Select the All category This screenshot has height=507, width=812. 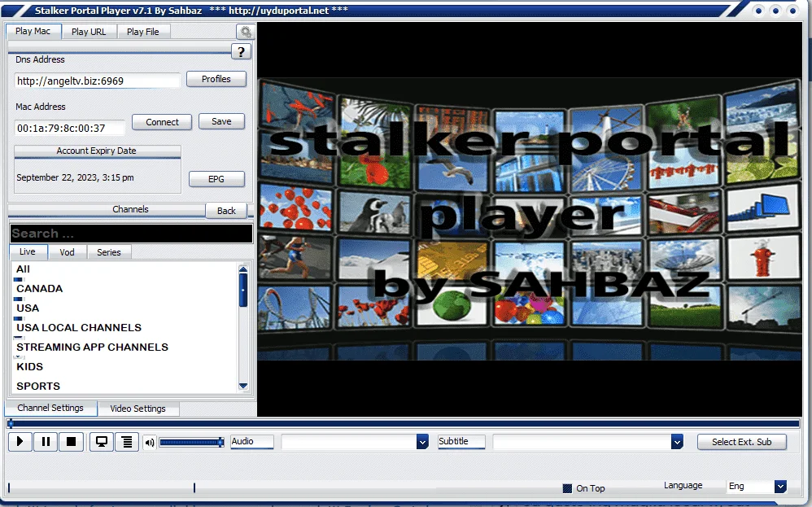(x=23, y=269)
